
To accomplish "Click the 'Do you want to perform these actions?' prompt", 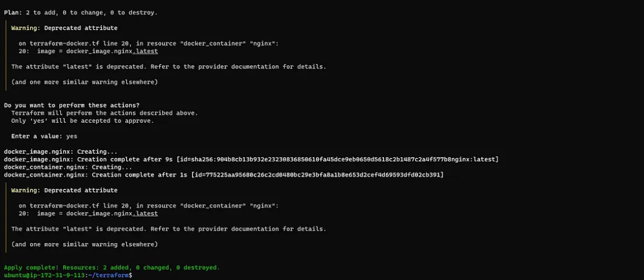I will coord(72,105).
